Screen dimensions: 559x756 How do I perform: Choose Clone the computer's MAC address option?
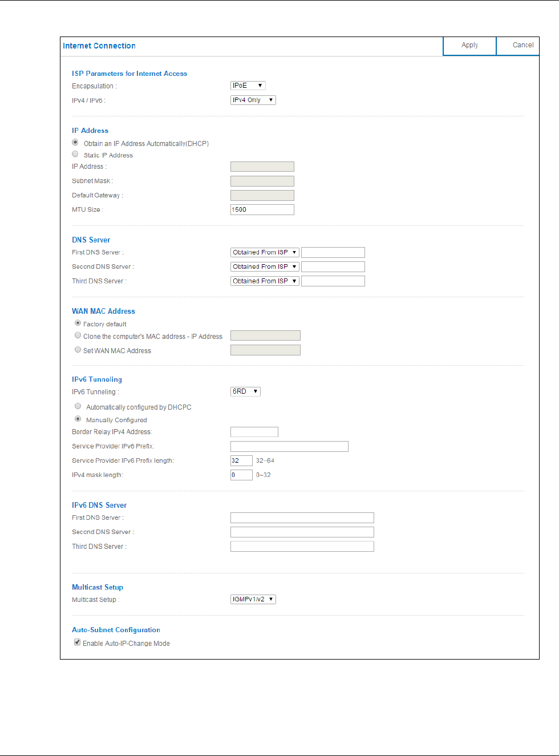click(x=78, y=335)
